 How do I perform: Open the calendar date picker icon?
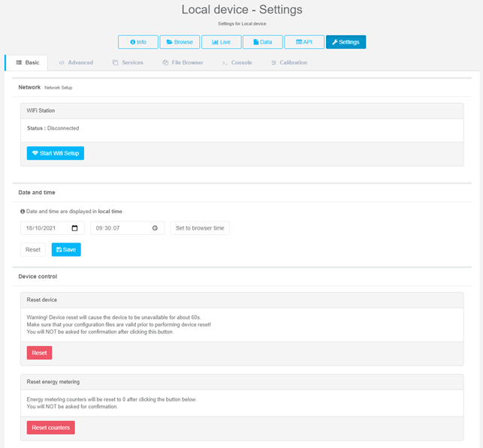pos(74,228)
